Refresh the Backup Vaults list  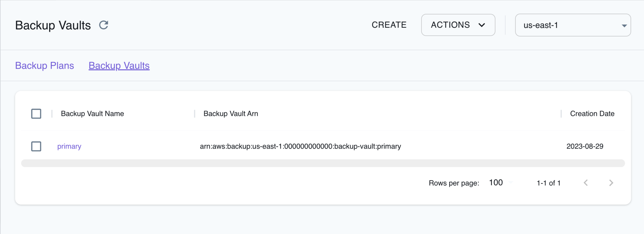pos(103,24)
